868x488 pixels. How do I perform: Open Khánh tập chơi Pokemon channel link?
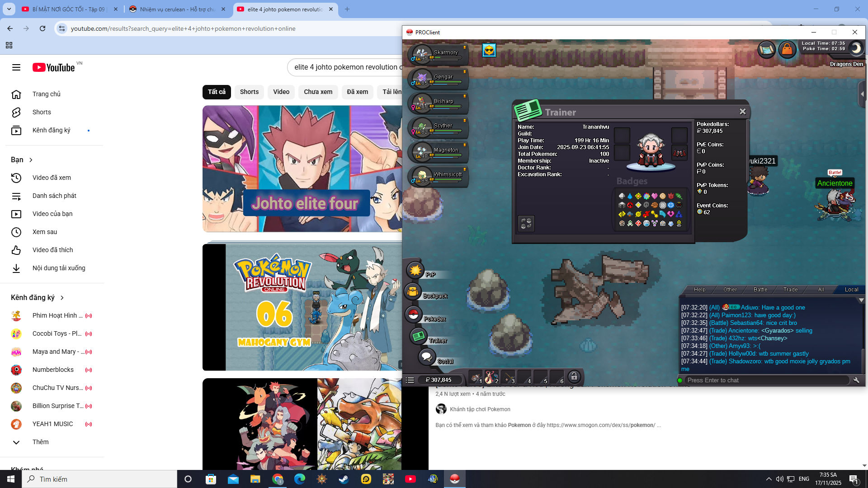coord(480,409)
